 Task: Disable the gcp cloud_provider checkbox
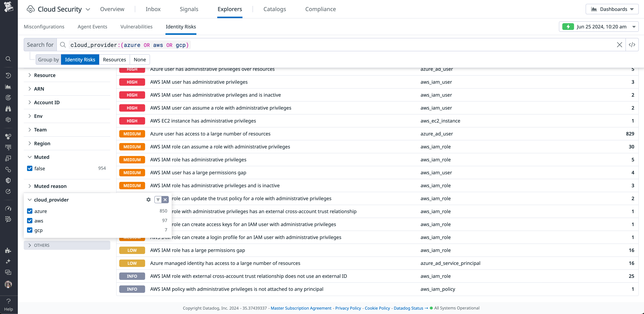point(30,230)
